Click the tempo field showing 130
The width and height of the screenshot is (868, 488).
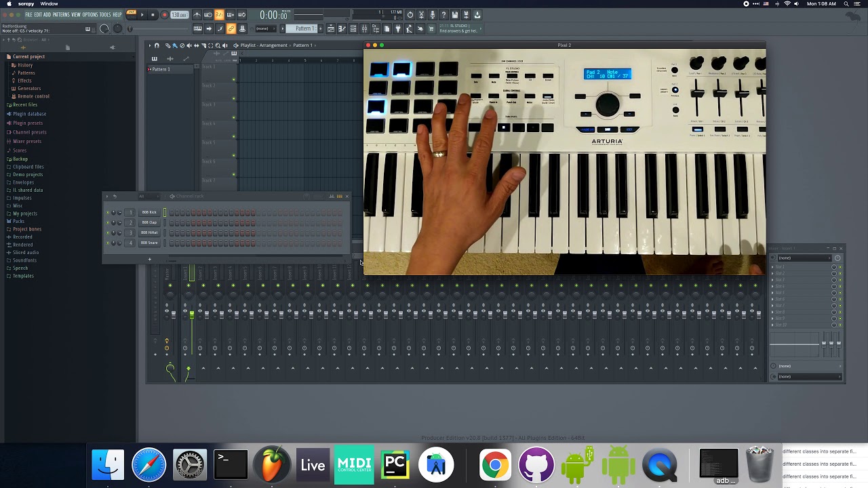point(179,15)
